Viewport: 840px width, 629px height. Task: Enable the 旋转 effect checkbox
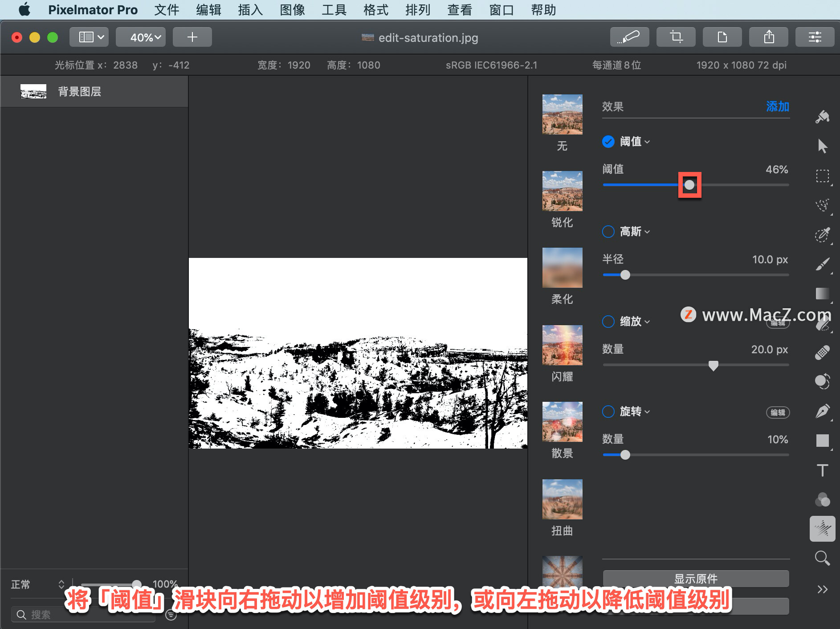[x=608, y=412]
